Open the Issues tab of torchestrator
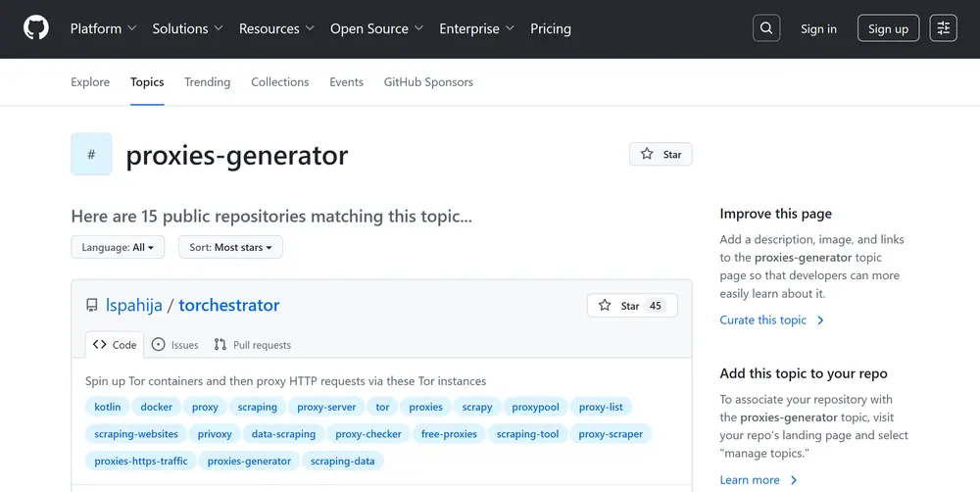The height and width of the screenshot is (492, 980). (x=175, y=344)
